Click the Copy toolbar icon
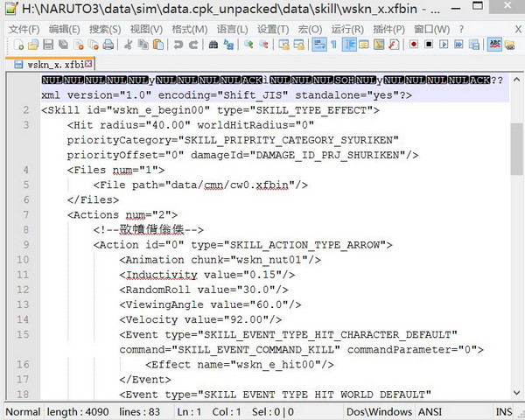 143,45
